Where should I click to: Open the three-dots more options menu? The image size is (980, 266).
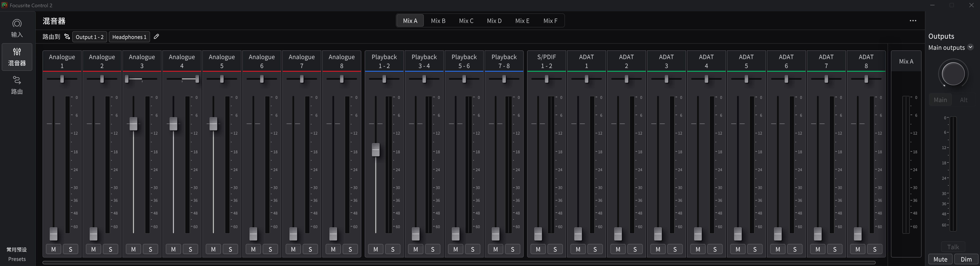point(913,21)
